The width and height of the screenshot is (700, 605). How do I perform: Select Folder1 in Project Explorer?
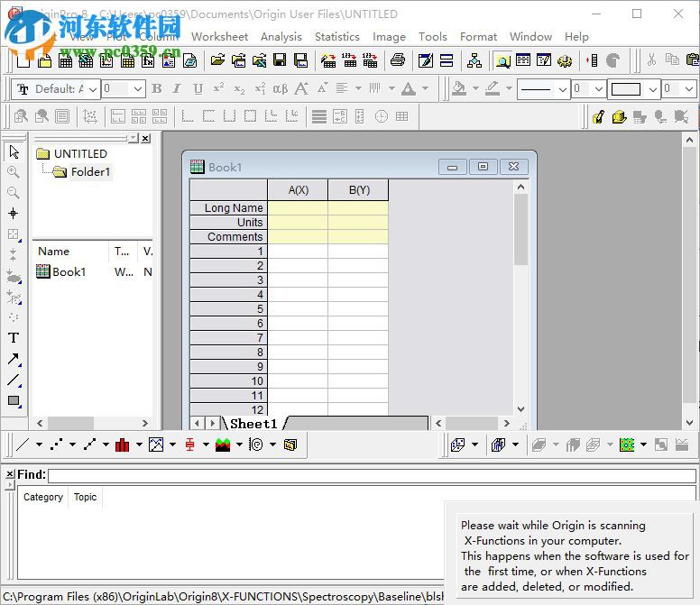pyautogui.click(x=90, y=172)
